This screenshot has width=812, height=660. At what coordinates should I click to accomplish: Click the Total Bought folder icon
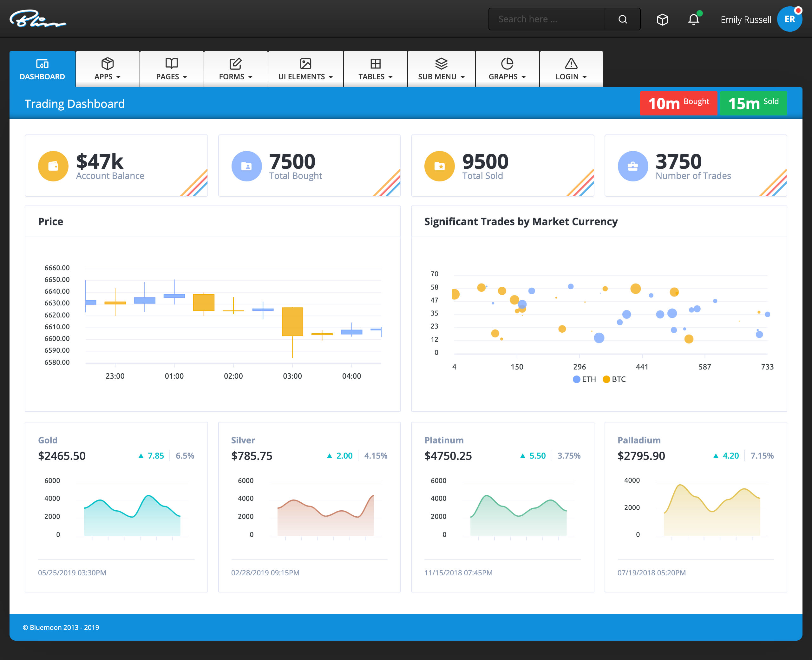click(246, 166)
